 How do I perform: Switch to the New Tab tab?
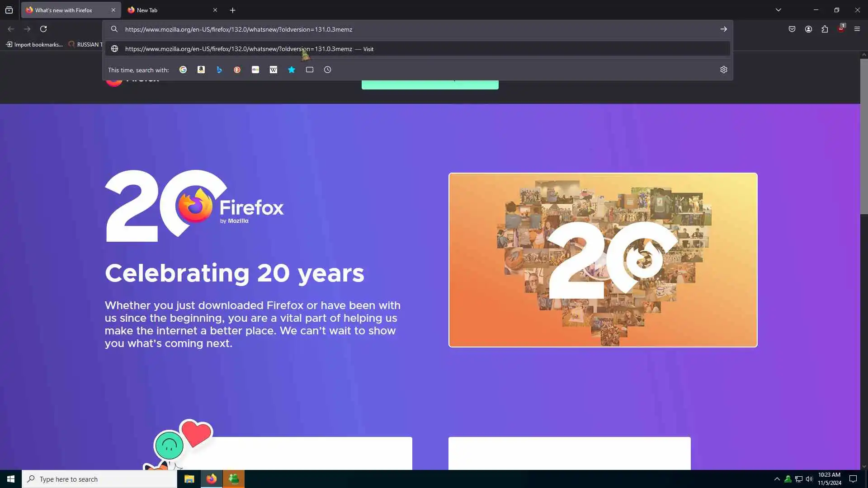[x=167, y=10]
